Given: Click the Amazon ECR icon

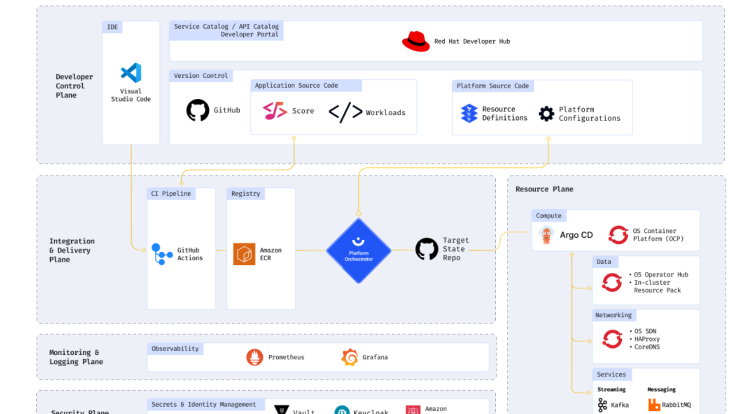Looking at the screenshot, I should point(244,254).
